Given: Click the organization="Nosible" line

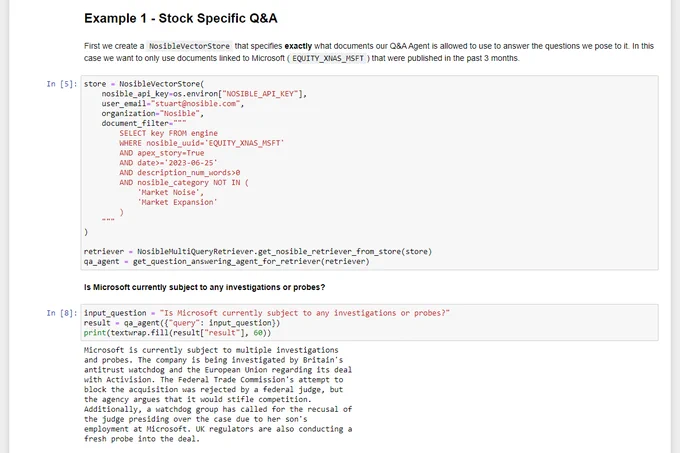Looking at the screenshot, I should click(152, 114).
